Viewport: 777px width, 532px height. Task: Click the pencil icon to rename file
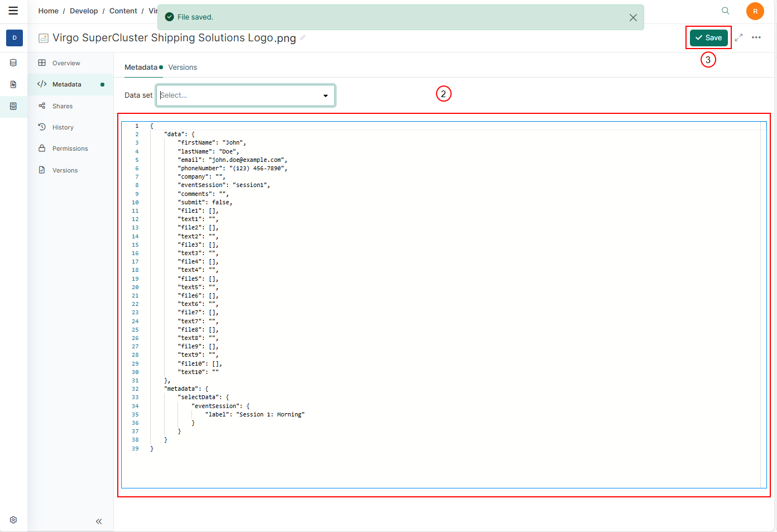303,37
